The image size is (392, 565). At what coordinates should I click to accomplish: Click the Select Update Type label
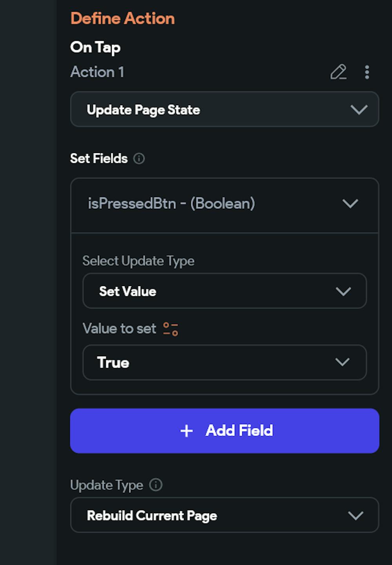click(138, 261)
